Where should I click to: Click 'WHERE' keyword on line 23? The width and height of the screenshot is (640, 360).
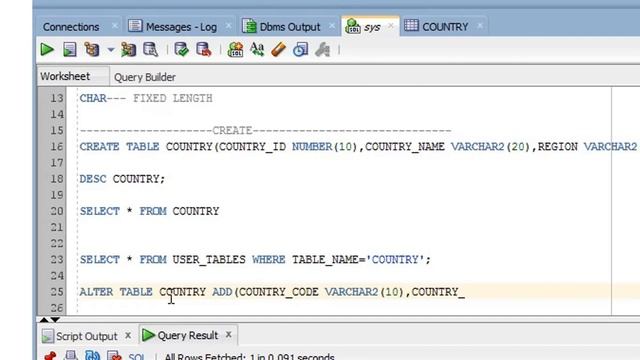tap(269, 260)
